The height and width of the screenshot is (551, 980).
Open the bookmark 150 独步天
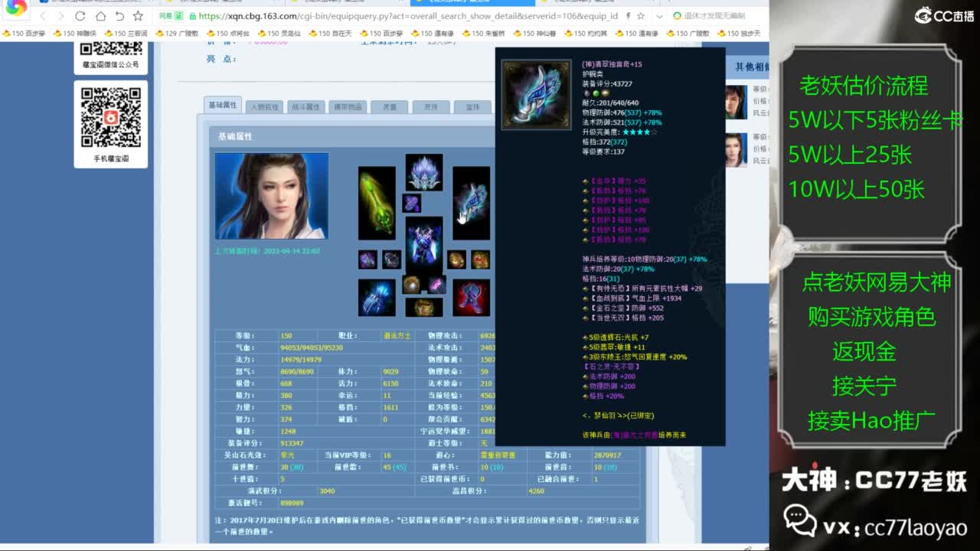click(739, 34)
